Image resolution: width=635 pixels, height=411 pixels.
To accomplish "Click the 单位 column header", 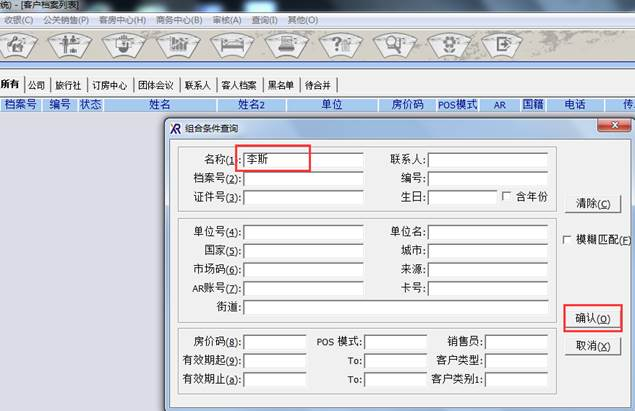I will (x=332, y=104).
